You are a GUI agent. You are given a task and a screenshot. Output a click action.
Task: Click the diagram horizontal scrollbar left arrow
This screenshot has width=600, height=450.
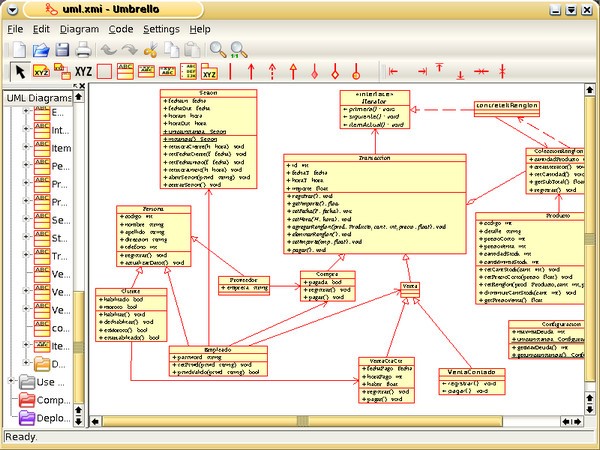pyautogui.click(x=95, y=421)
